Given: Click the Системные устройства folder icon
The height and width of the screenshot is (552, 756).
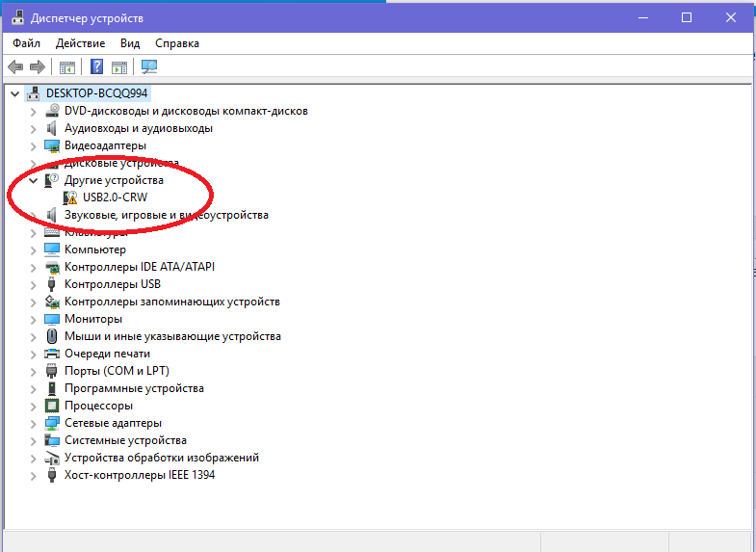Looking at the screenshot, I should point(52,440).
